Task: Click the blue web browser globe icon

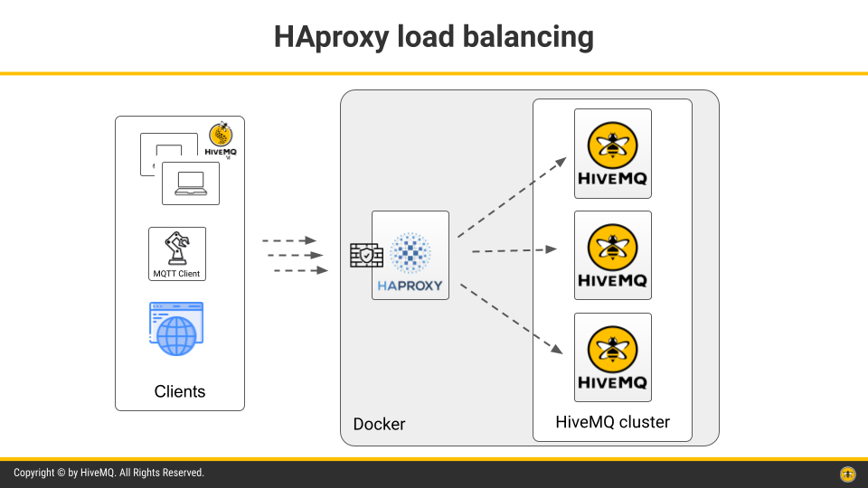Action: coord(176,329)
